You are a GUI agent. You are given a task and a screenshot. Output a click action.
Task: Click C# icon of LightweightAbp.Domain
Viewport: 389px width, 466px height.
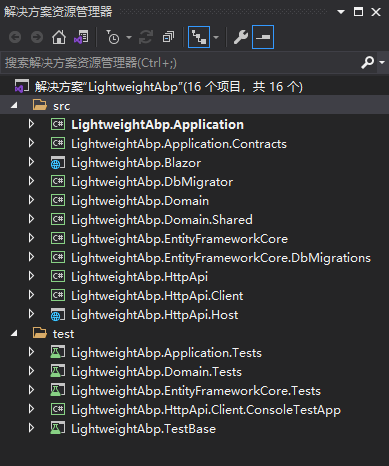click(58, 200)
